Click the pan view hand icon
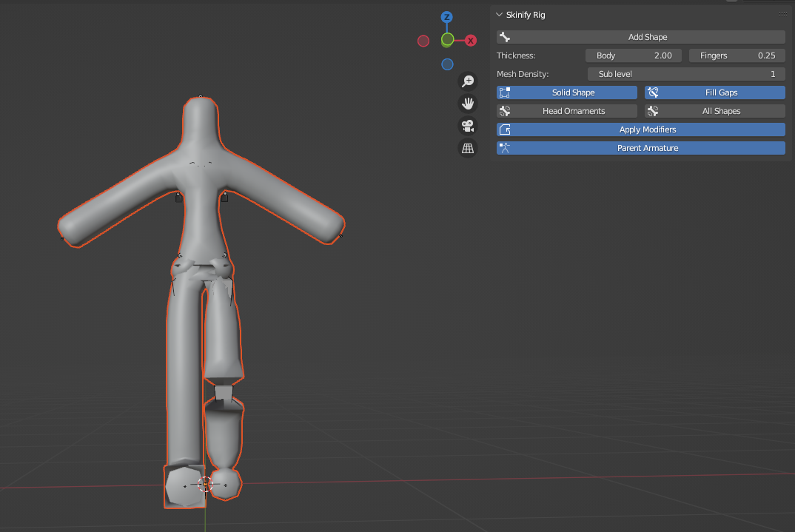795x532 pixels. [468, 104]
